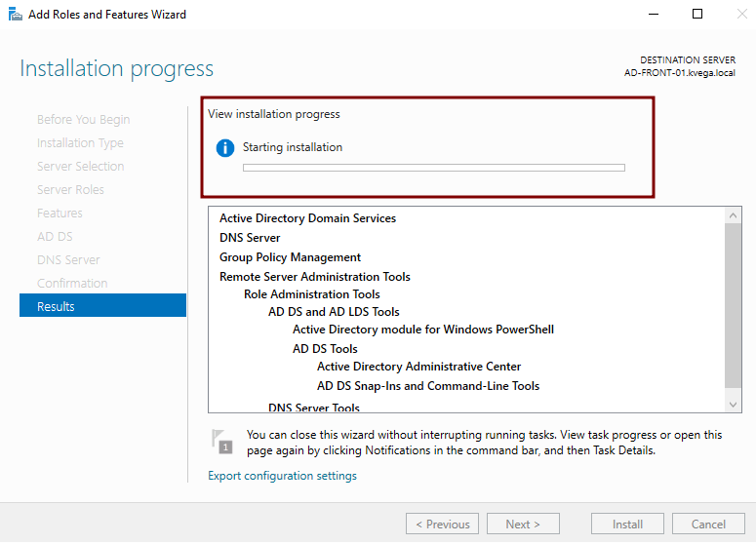
Task: Click the installation progress bar
Action: (433, 168)
